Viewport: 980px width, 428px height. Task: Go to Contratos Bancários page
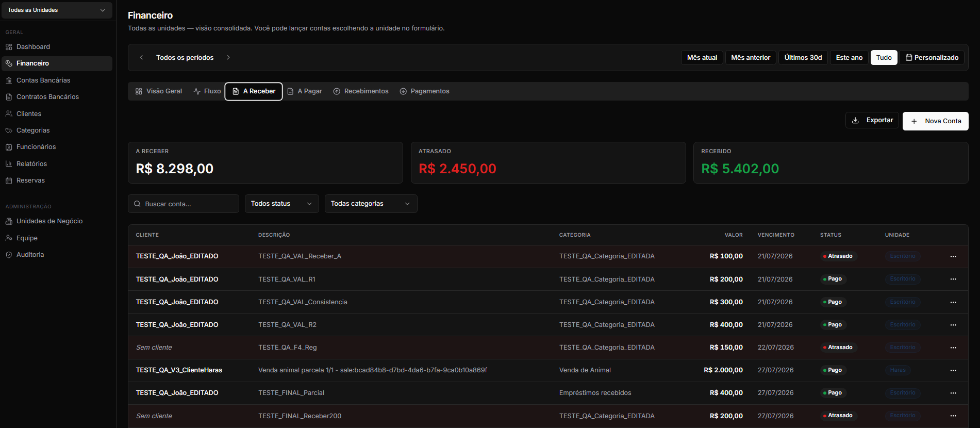tap(57, 96)
